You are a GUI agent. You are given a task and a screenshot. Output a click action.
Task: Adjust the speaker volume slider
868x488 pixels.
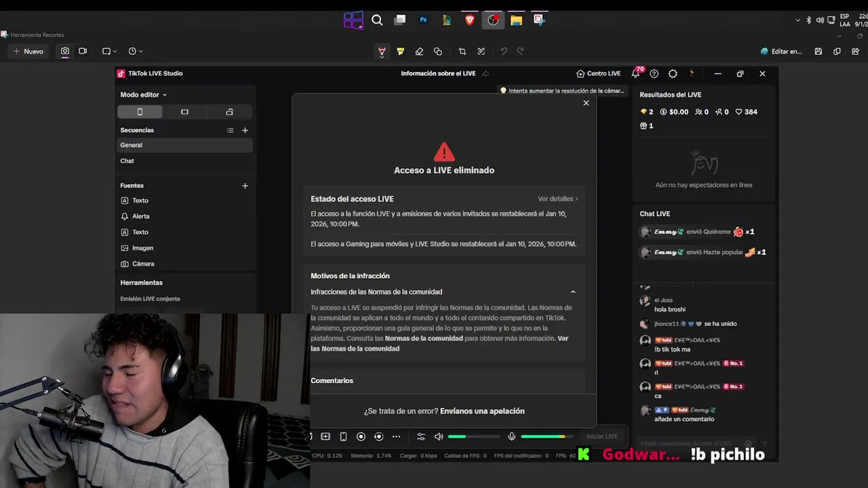coord(473,436)
